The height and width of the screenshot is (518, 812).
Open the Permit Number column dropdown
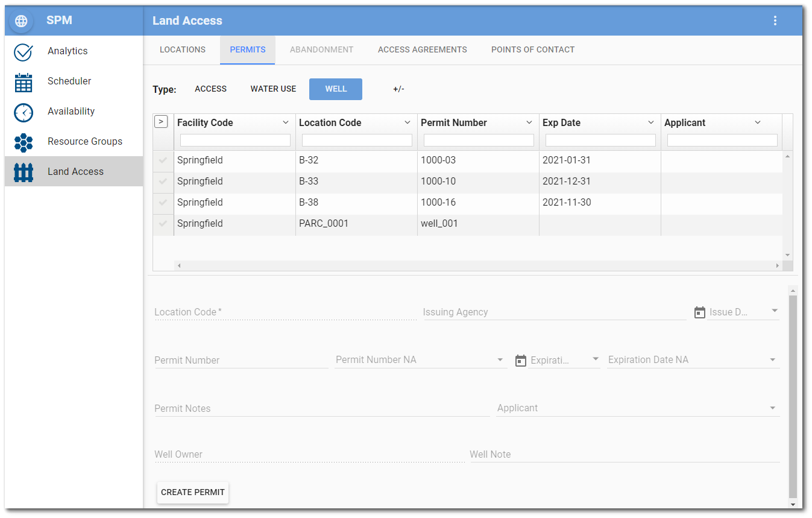[529, 122]
